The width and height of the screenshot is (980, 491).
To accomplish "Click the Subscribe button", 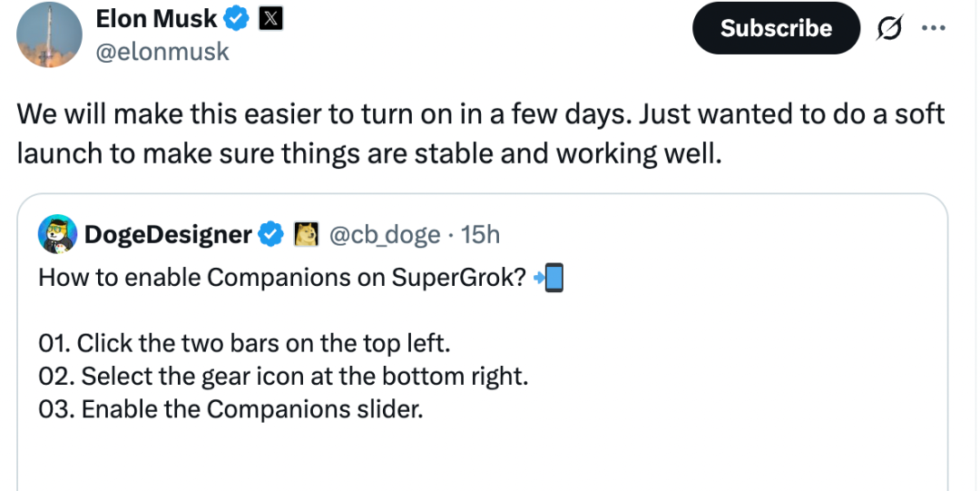I will click(776, 27).
